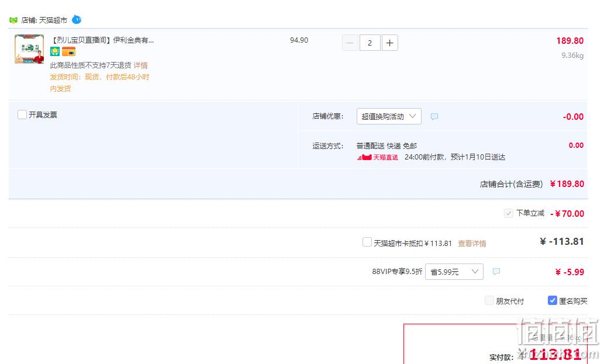Toggle the 下单立减 checkbox
This screenshot has height=364, width=604.
point(509,213)
